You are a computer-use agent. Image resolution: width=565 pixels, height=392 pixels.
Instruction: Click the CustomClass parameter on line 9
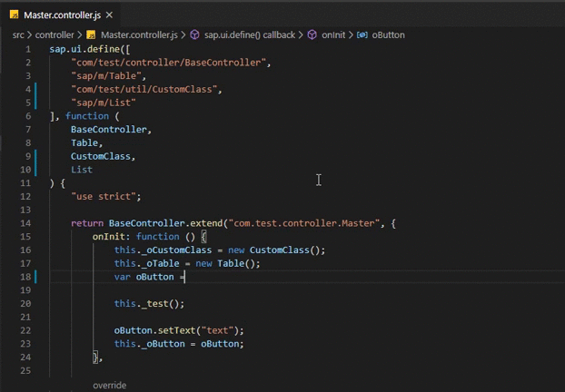(101, 156)
